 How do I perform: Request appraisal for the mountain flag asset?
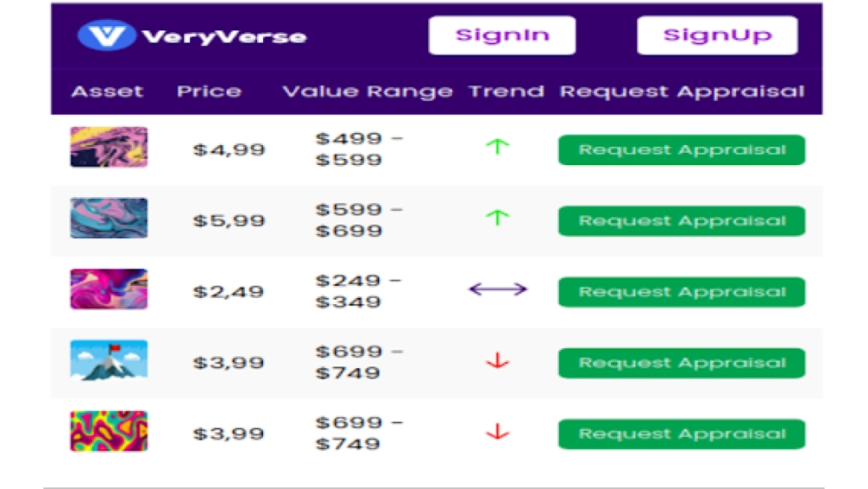tap(681, 363)
